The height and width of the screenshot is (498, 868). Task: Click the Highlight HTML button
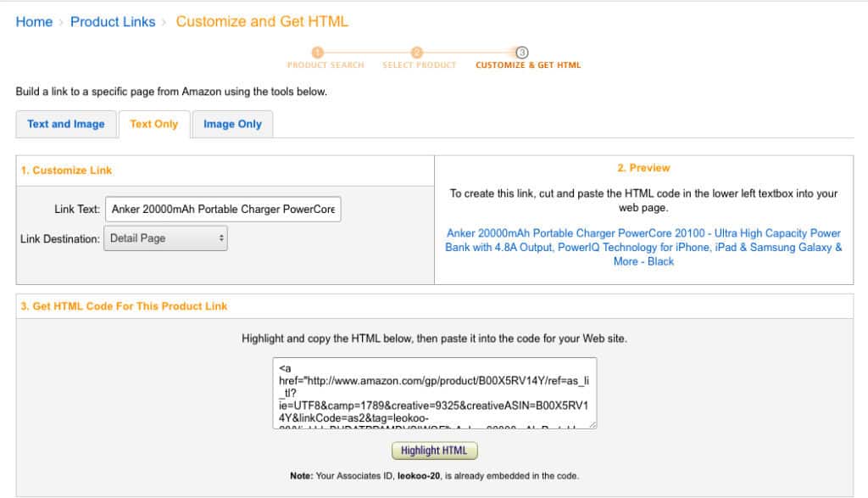tap(433, 450)
